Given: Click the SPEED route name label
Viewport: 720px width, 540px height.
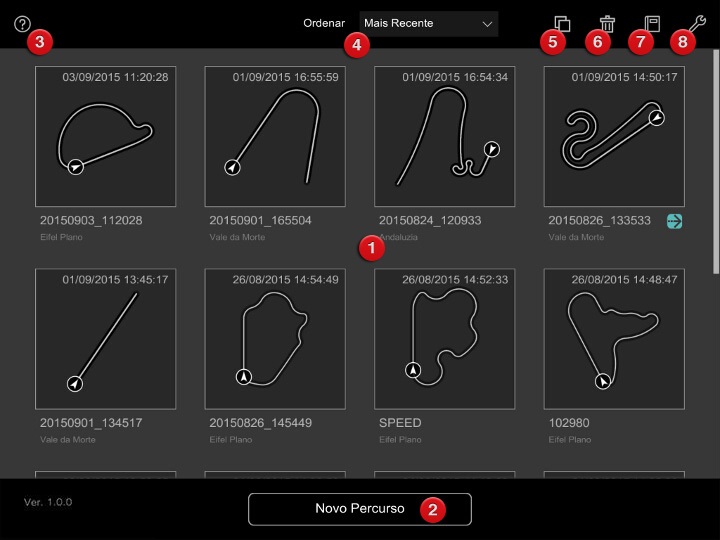Looking at the screenshot, I should [x=400, y=423].
